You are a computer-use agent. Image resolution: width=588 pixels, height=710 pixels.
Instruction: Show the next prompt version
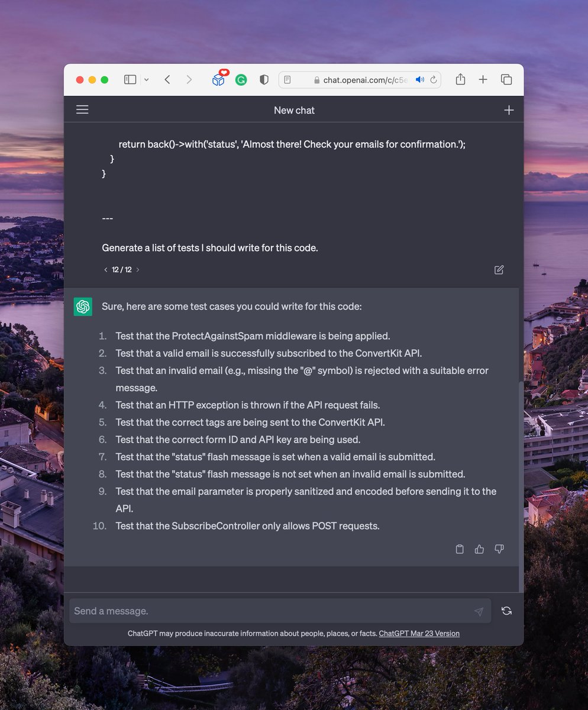(138, 270)
